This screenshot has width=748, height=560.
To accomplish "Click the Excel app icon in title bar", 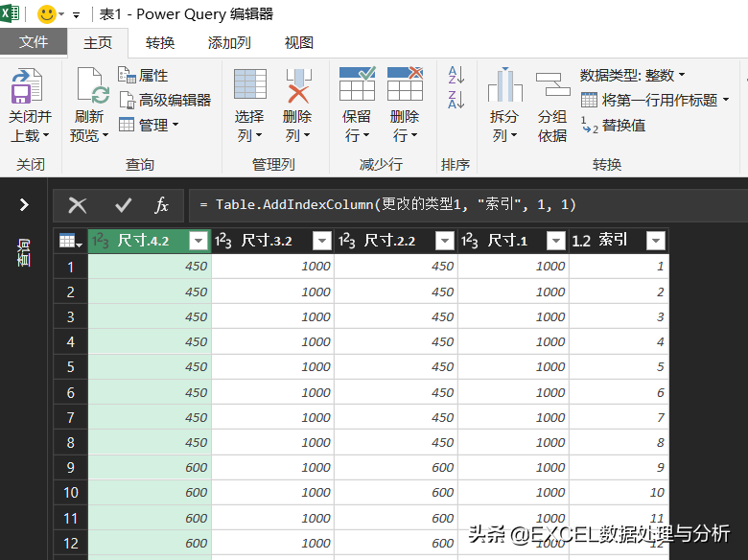I will tap(9, 12).
